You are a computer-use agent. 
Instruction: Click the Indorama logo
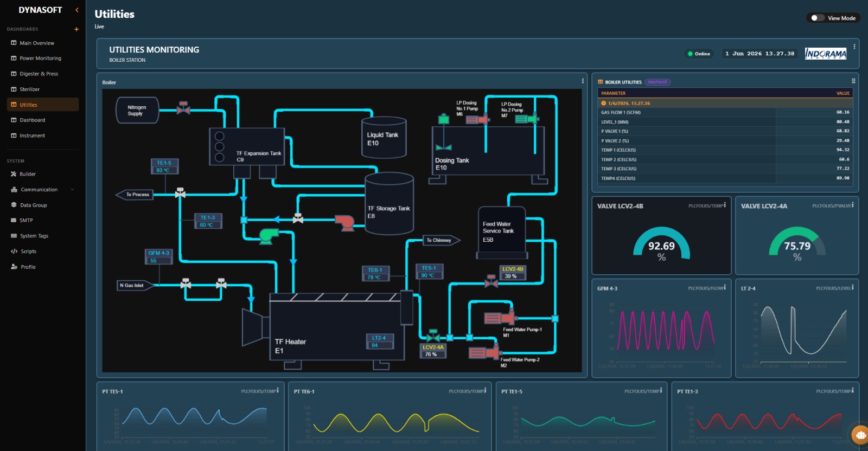click(825, 54)
